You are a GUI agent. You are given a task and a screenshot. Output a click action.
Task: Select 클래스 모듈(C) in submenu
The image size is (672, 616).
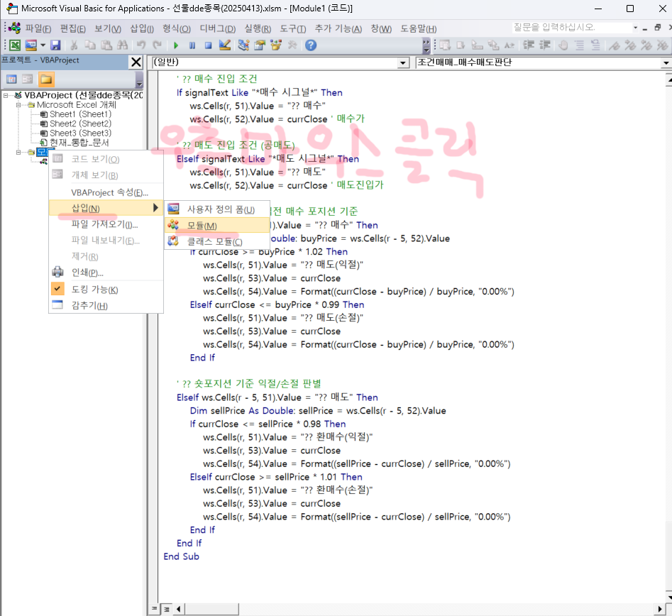217,241
